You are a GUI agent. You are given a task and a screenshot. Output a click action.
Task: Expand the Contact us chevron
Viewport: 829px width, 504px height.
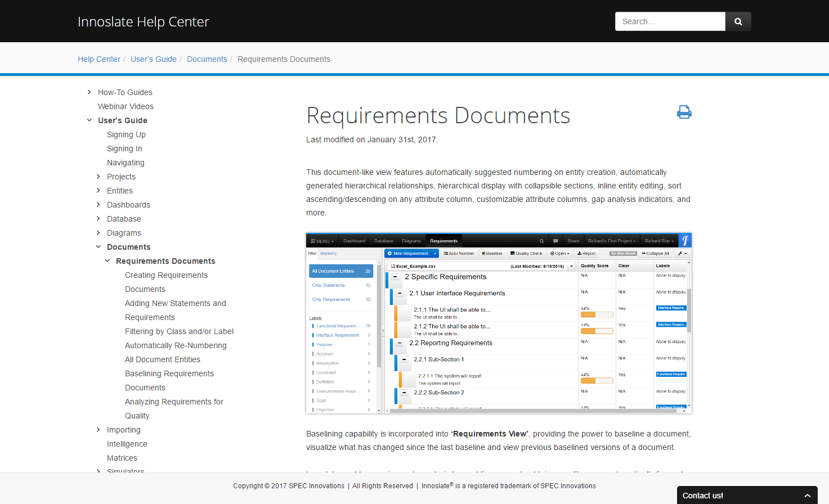tap(807, 496)
